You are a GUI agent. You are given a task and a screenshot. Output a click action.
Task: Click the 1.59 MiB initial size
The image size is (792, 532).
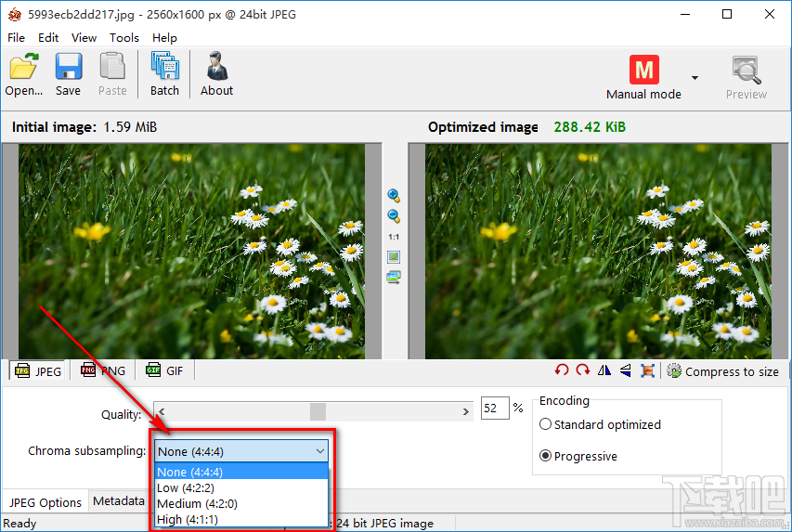[x=130, y=127]
